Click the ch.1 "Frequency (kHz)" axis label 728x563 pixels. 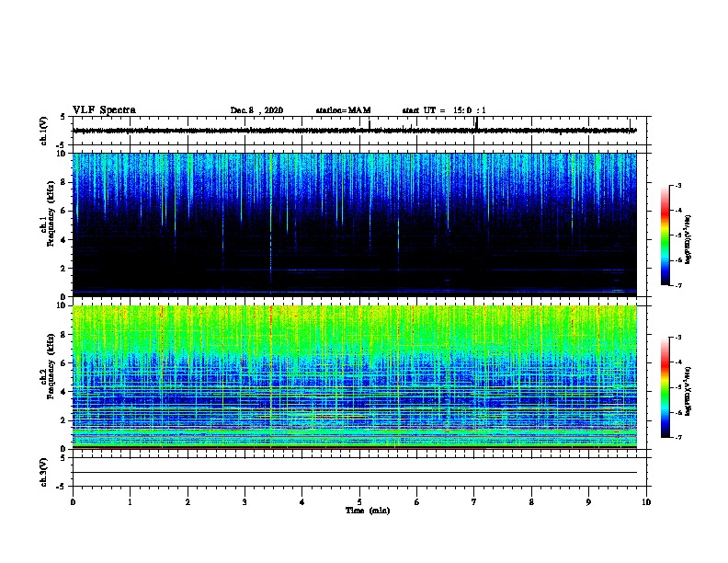(51, 213)
